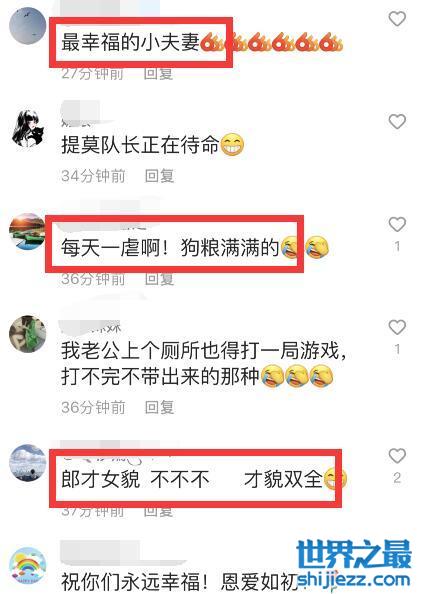The width and height of the screenshot is (421, 594).
Task: Tap heart on 郎才女貌 comment
Action: [x=397, y=456]
